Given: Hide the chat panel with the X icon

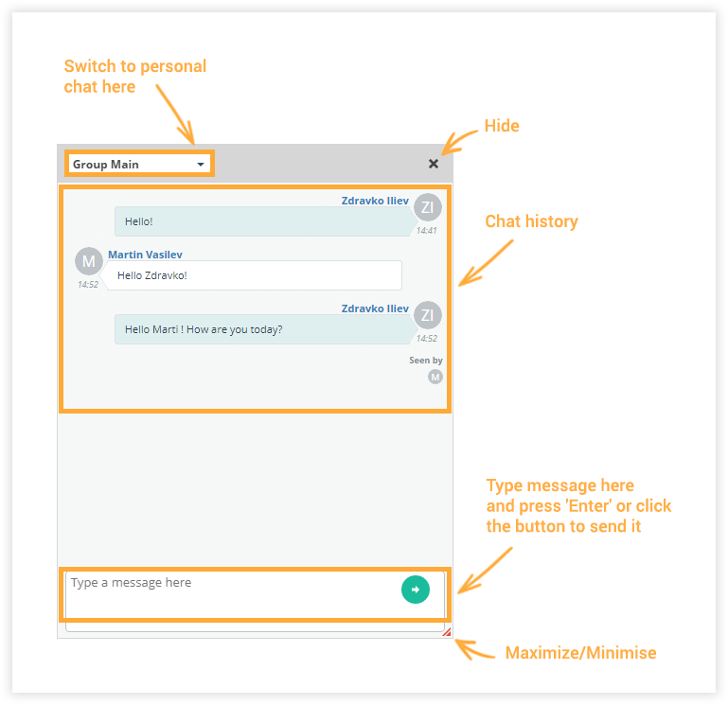Looking at the screenshot, I should (434, 164).
